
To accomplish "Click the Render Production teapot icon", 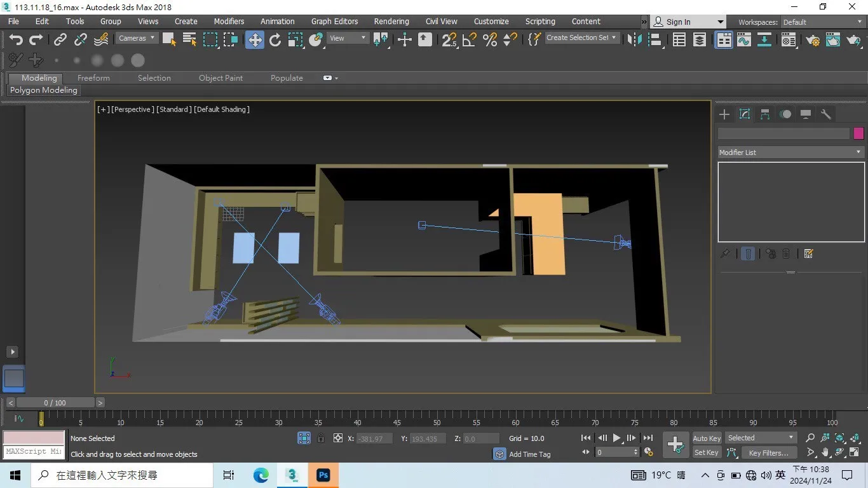I will click(x=854, y=39).
